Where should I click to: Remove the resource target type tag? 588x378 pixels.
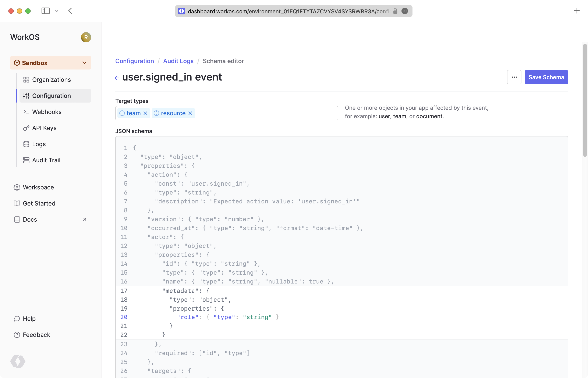(x=190, y=113)
